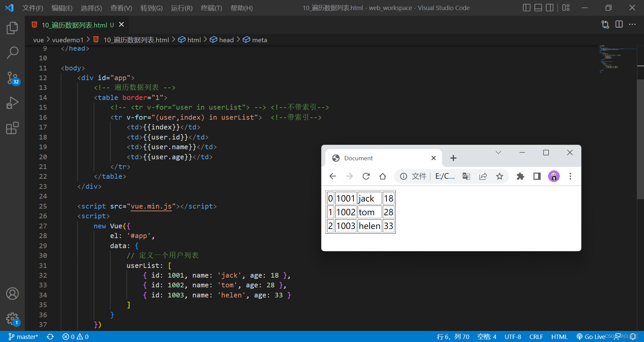Close the 10_遍历数据列表.html editor tab
Image resolution: width=644 pixels, height=342 pixels.
[121, 24]
